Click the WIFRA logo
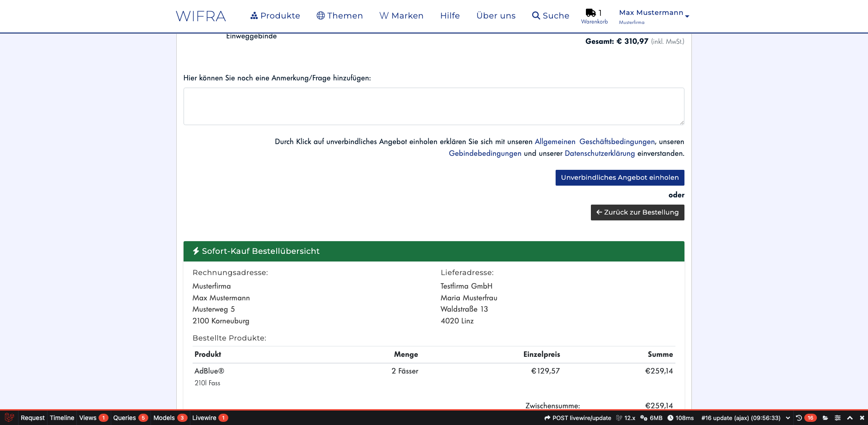868x425 pixels. point(201,16)
